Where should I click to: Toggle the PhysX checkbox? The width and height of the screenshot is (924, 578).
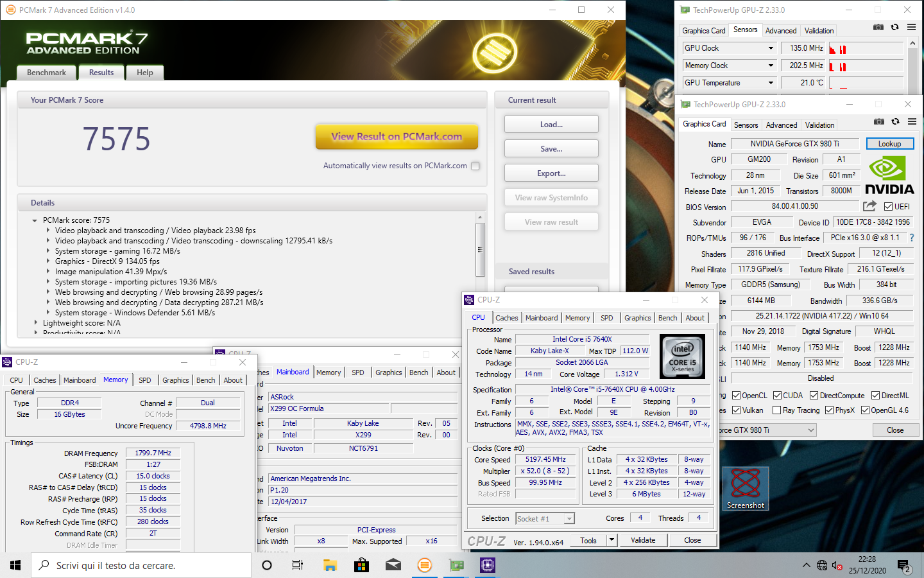pos(829,410)
